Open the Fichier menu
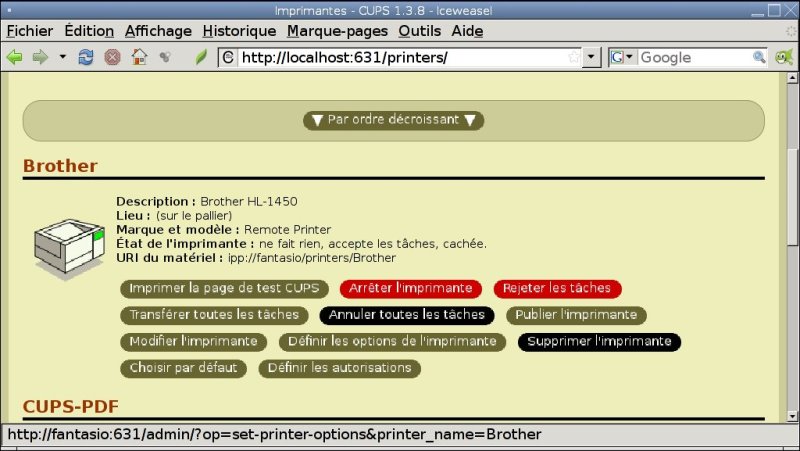Viewport: 800px width, 451px height. (x=30, y=31)
